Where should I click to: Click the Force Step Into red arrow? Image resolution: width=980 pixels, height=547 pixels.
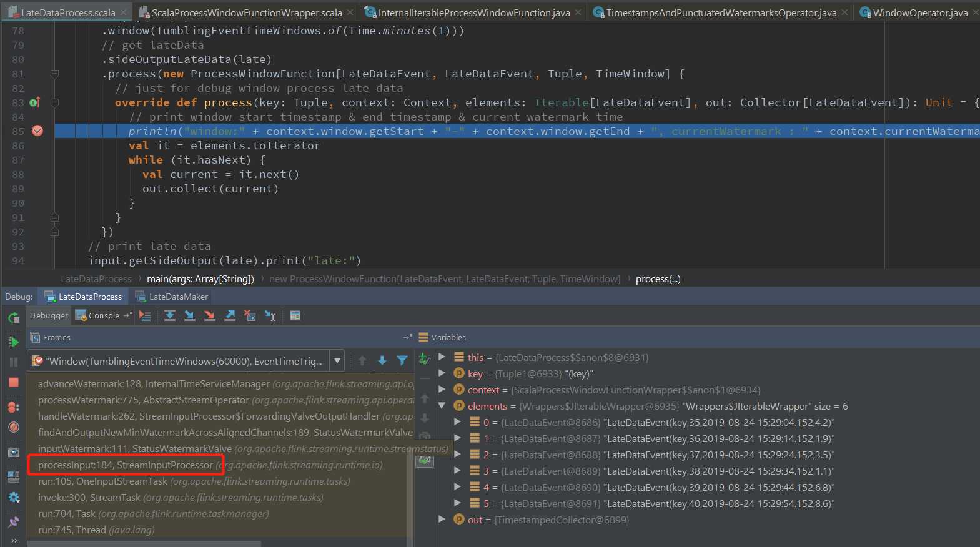click(x=210, y=315)
